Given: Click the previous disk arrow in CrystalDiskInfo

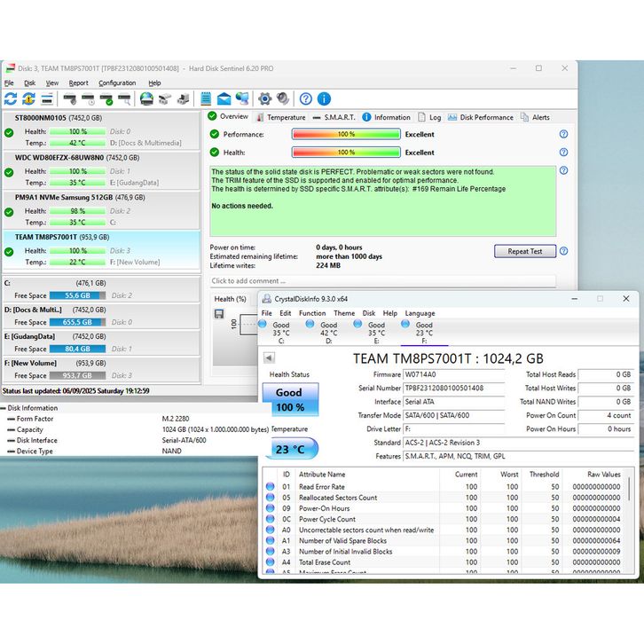Looking at the screenshot, I should click(x=270, y=357).
